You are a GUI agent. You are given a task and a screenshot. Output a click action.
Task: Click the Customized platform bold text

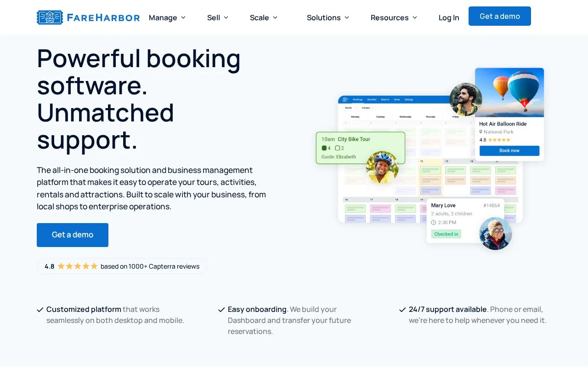point(84,310)
